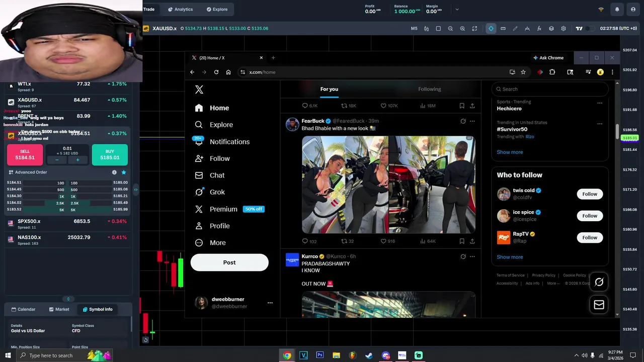Follow ice spice account
Image resolution: width=644 pixels, height=362 pixels.
[590, 216]
